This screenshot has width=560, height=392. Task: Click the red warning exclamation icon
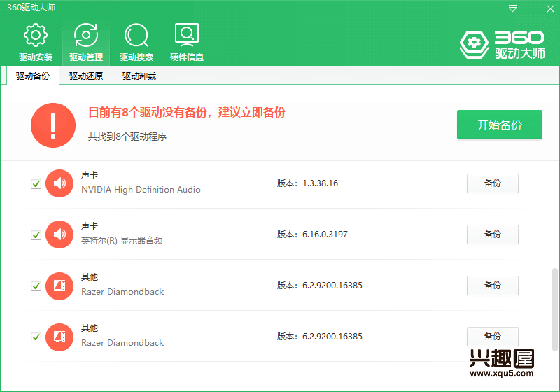(x=53, y=125)
